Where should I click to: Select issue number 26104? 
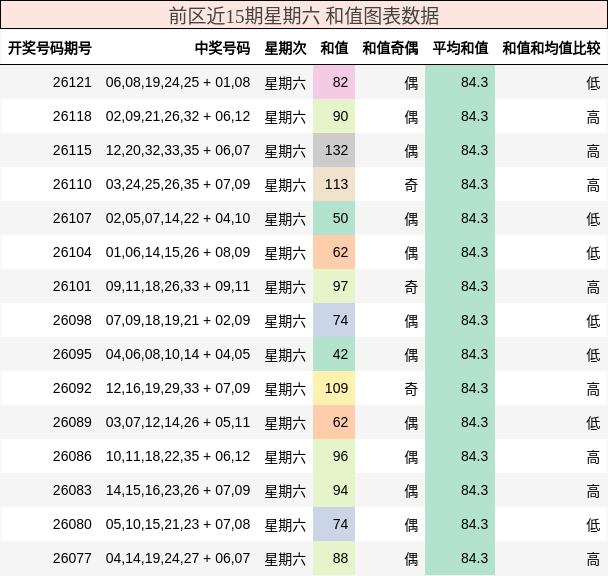click(72, 253)
